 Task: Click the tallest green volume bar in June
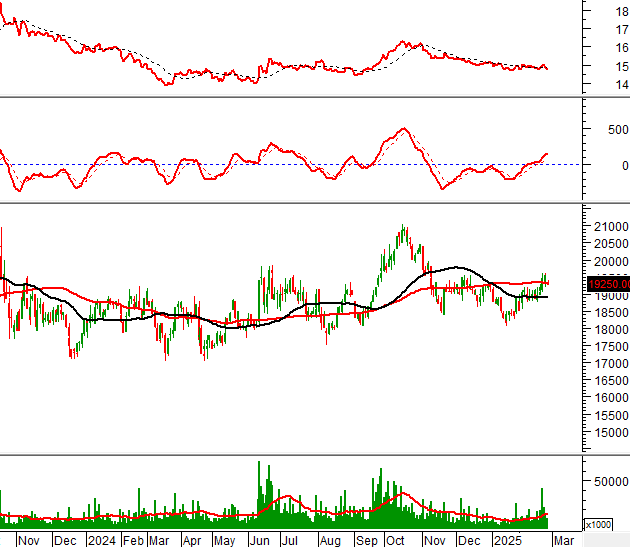point(259,464)
